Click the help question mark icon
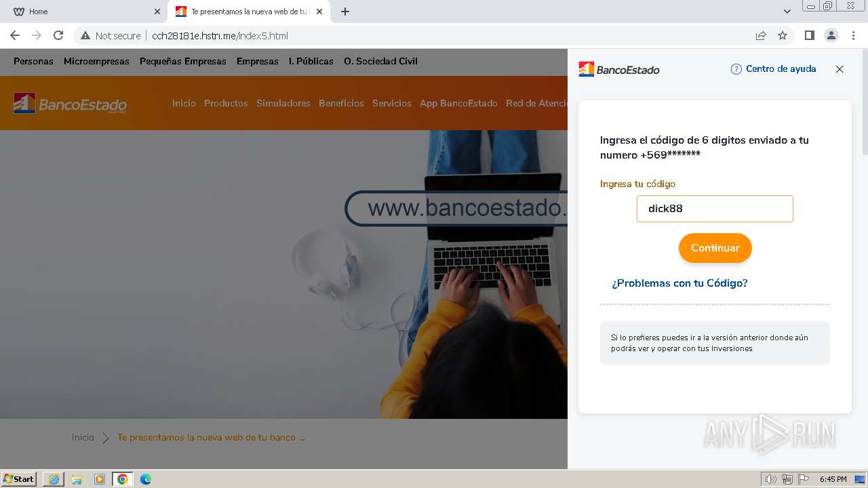The width and height of the screenshot is (868, 488). (x=736, y=69)
